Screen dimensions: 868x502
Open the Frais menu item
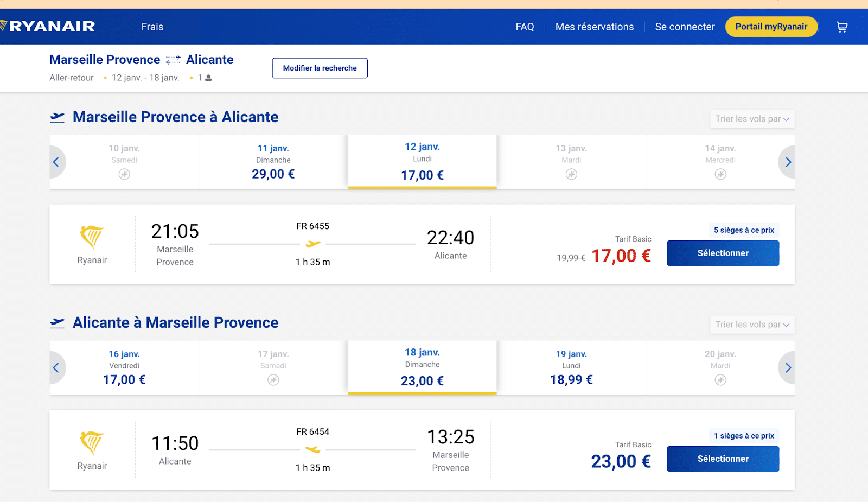152,27
